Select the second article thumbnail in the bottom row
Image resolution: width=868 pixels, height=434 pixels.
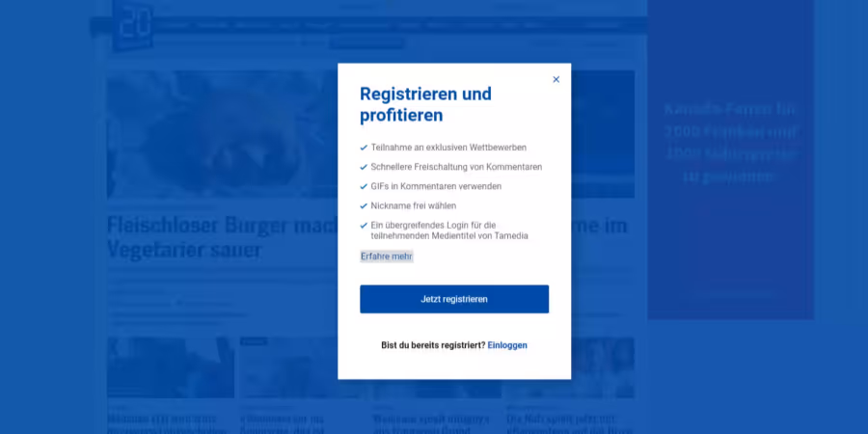pyautogui.click(x=288, y=367)
